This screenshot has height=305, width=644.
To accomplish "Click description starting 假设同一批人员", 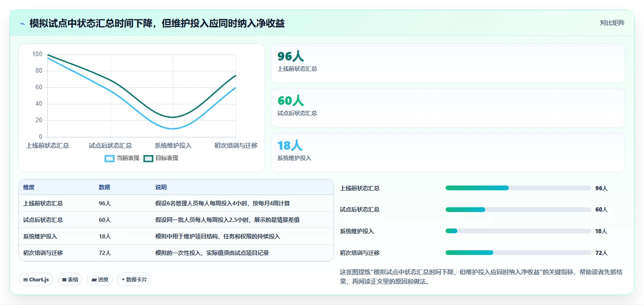I will [228, 220].
